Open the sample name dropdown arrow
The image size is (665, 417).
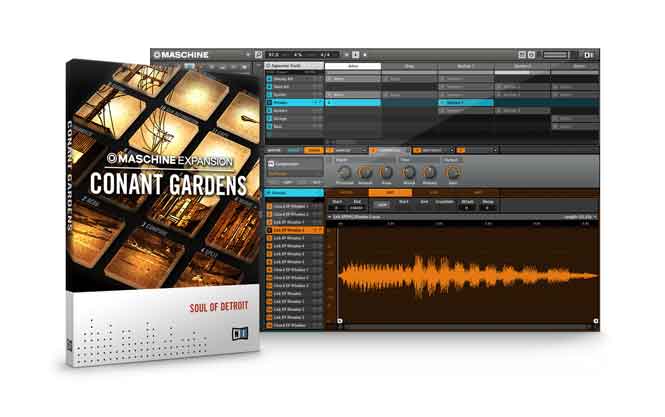(330, 217)
